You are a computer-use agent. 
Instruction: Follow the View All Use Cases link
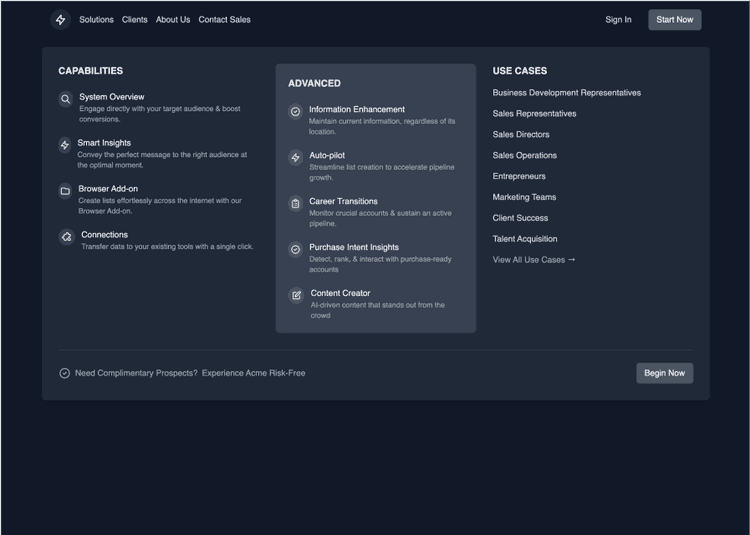[x=533, y=260]
